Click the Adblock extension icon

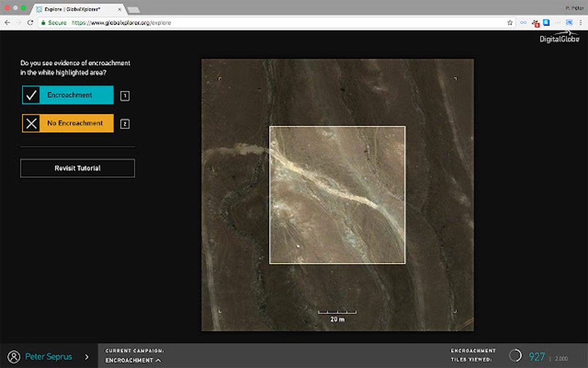click(536, 22)
